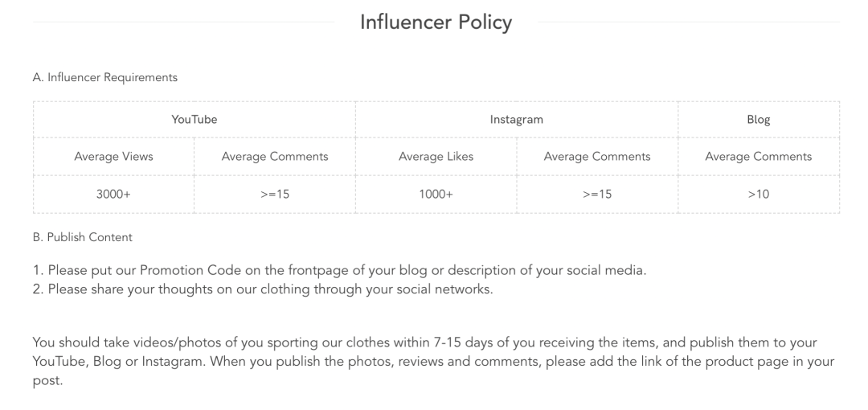Click the >10 value cell

759,194
